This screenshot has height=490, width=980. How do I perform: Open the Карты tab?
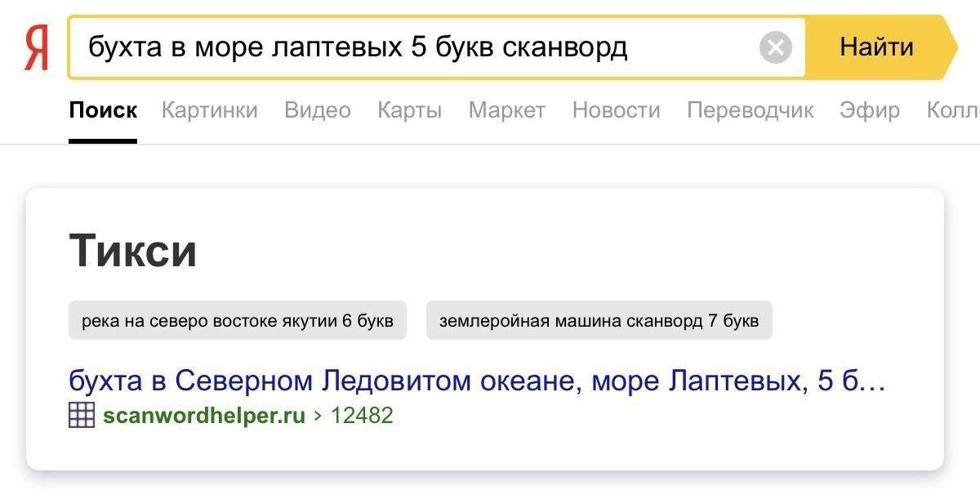click(410, 110)
